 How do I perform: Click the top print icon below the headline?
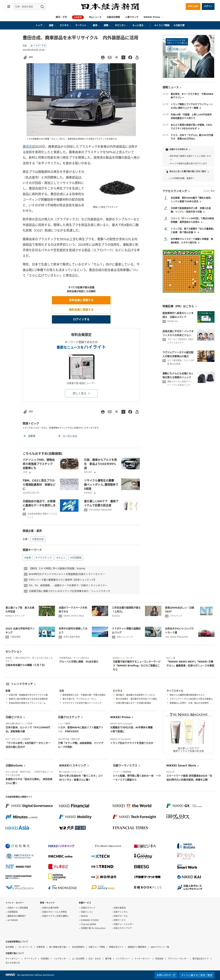tap(103, 57)
